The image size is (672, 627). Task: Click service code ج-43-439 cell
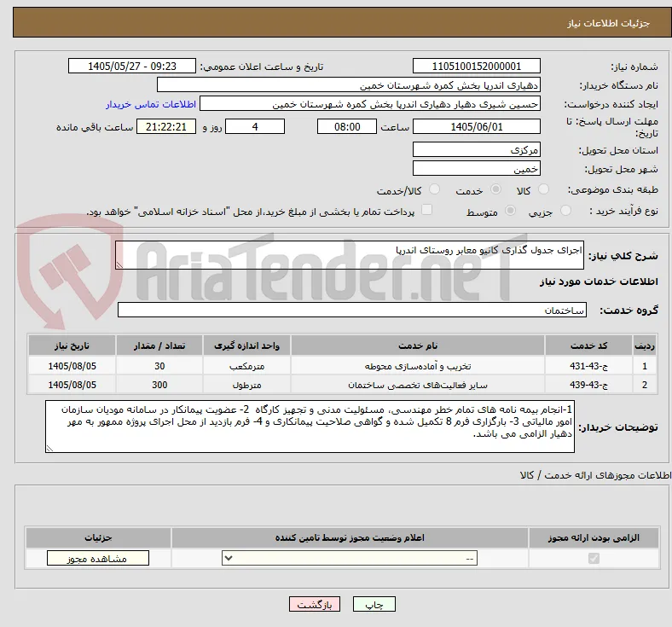pyautogui.click(x=589, y=385)
